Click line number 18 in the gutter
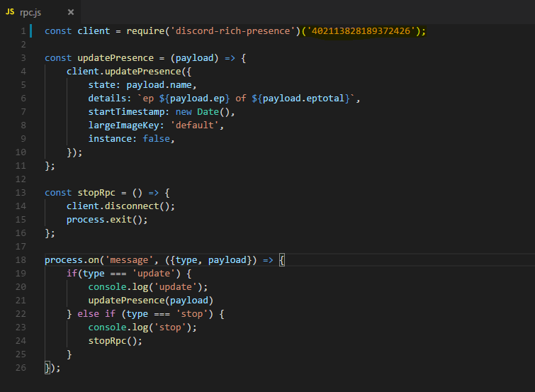The width and height of the screenshot is (535, 392). click(x=21, y=260)
